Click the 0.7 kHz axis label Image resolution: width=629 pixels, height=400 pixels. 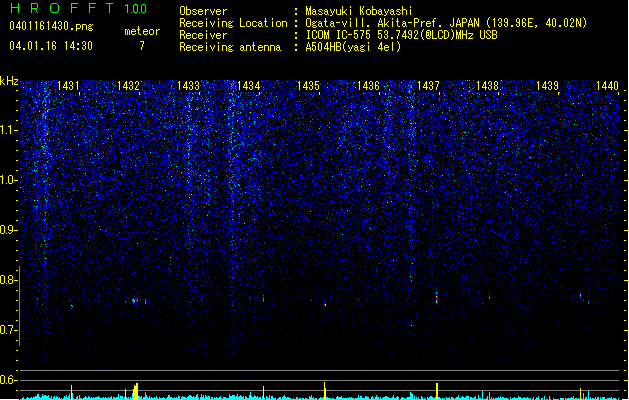[9, 330]
